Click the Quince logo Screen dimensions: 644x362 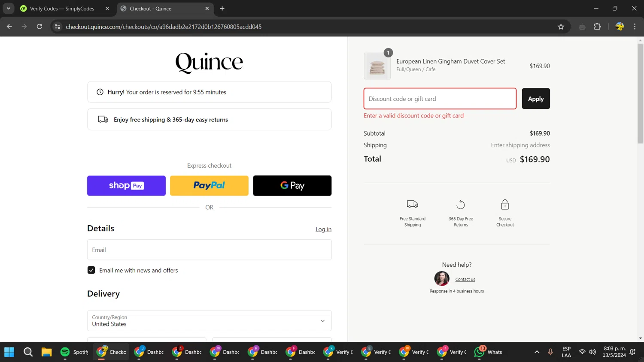pos(209,63)
